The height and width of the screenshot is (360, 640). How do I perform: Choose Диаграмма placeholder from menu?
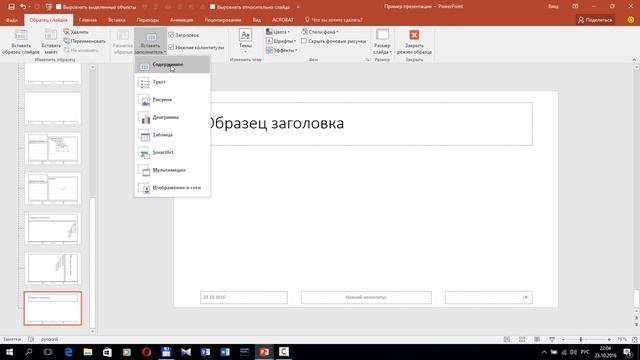(x=172, y=118)
